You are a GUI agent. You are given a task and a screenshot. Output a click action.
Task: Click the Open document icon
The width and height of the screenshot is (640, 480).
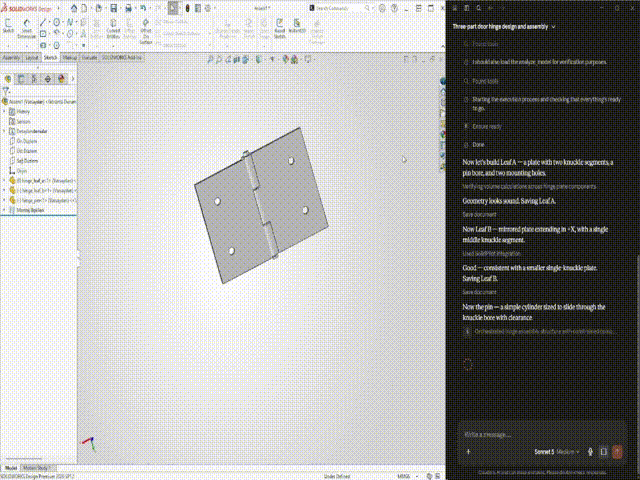tap(99, 8)
